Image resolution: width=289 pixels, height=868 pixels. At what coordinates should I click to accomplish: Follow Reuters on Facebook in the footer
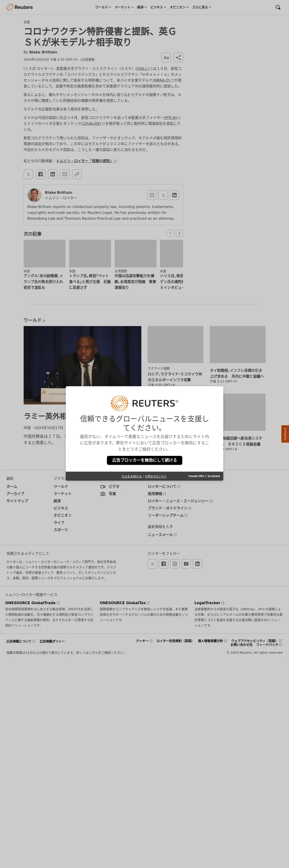[163, 564]
